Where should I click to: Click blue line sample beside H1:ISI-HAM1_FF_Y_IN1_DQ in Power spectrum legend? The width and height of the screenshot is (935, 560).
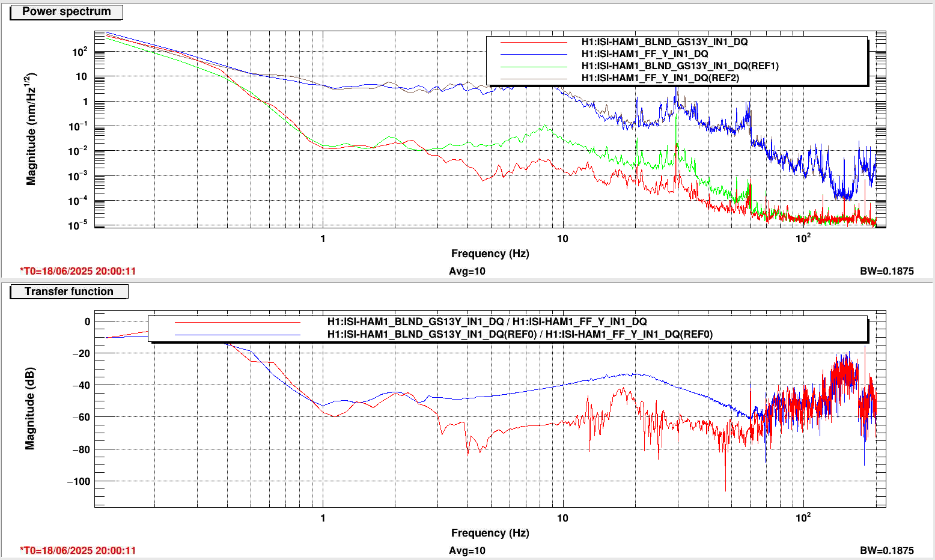(534, 54)
